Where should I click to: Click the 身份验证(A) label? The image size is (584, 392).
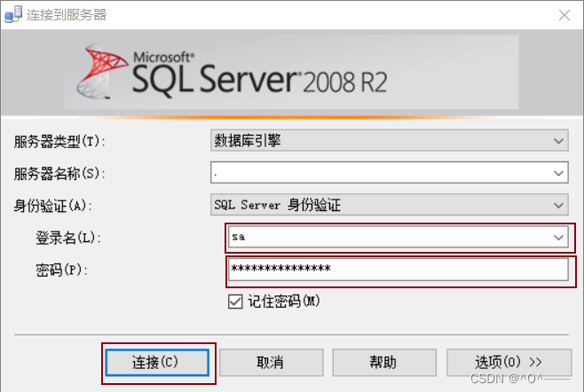pyautogui.click(x=53, y=206)
